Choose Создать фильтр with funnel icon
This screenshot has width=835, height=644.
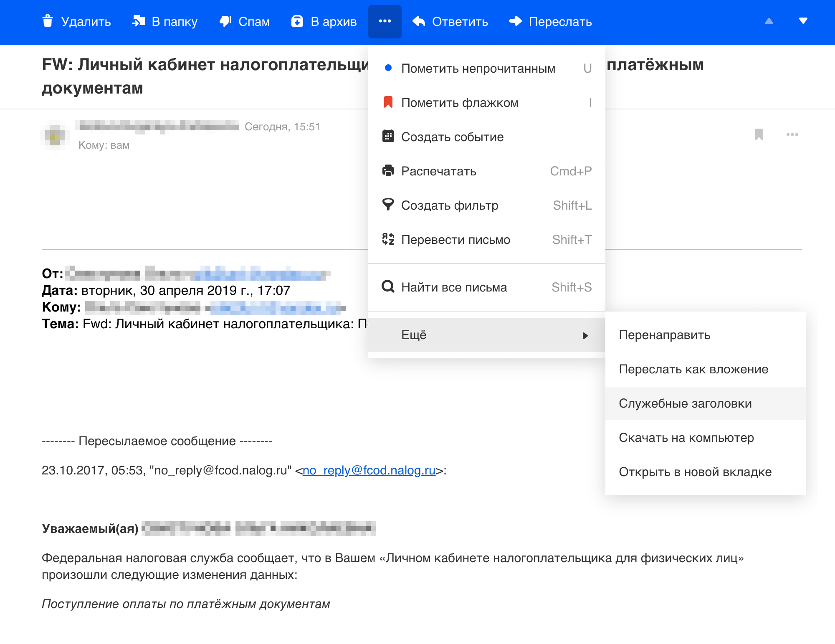point(449,205)
